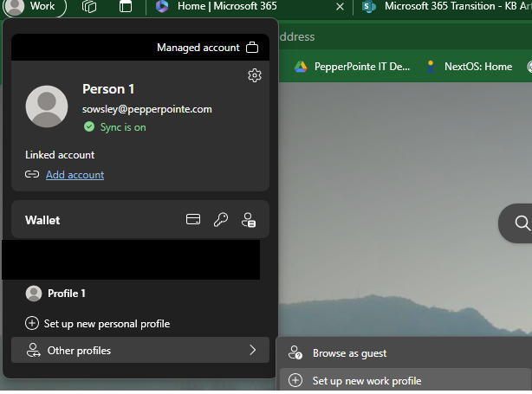
Task: Select Set up new work profile
Action: [405, 381]
